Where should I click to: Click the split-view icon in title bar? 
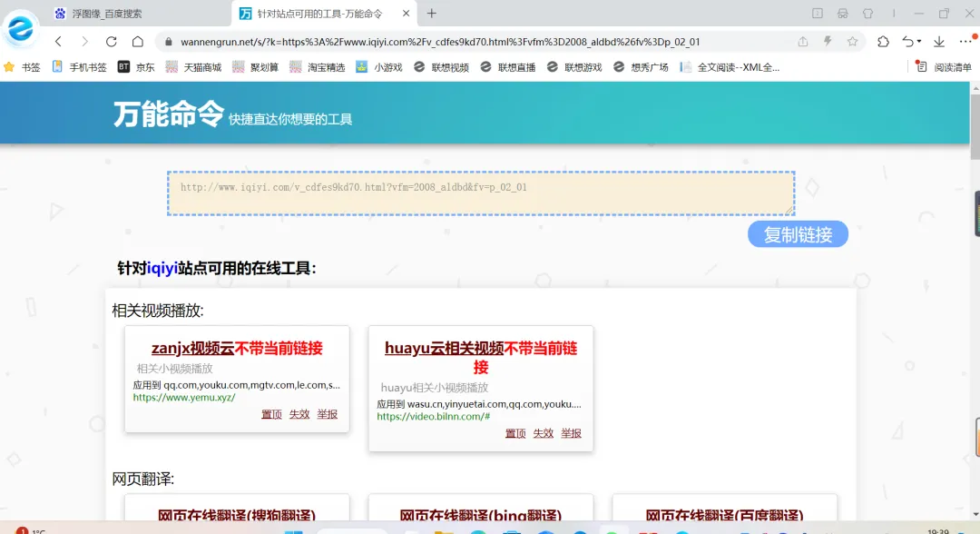[x=817, y=13]
